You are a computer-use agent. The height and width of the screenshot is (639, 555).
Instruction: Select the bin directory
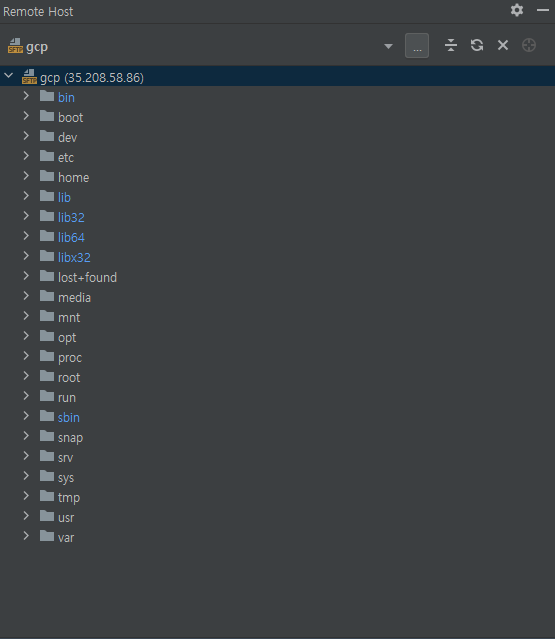[66, 97]
